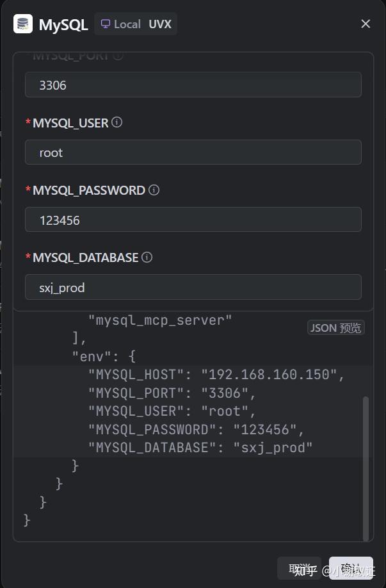Select the MYSQL_USER field showing root
Image resolution: width=386 pixels, height=588 pixels.
[x=192, y=152]
